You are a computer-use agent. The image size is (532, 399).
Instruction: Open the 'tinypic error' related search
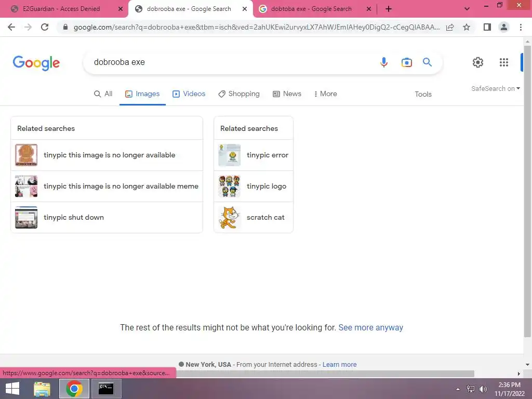[254, 155]
